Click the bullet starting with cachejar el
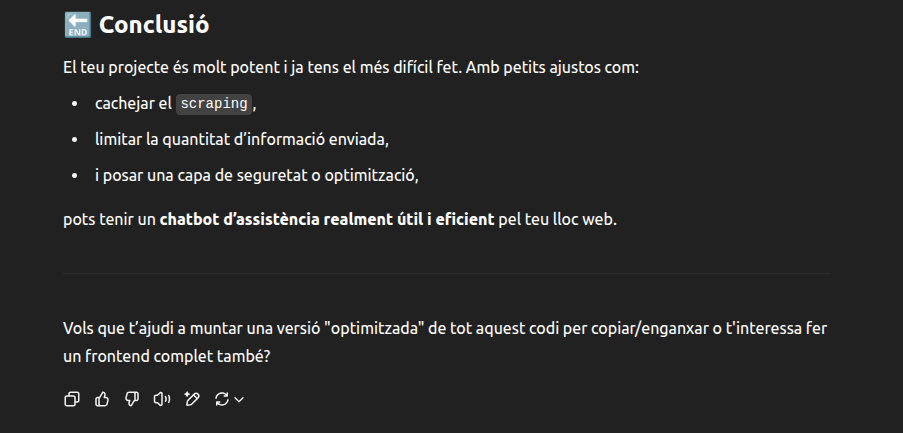Image resolution: width=903 pixels, height=433 pixels. pos(176,104)
